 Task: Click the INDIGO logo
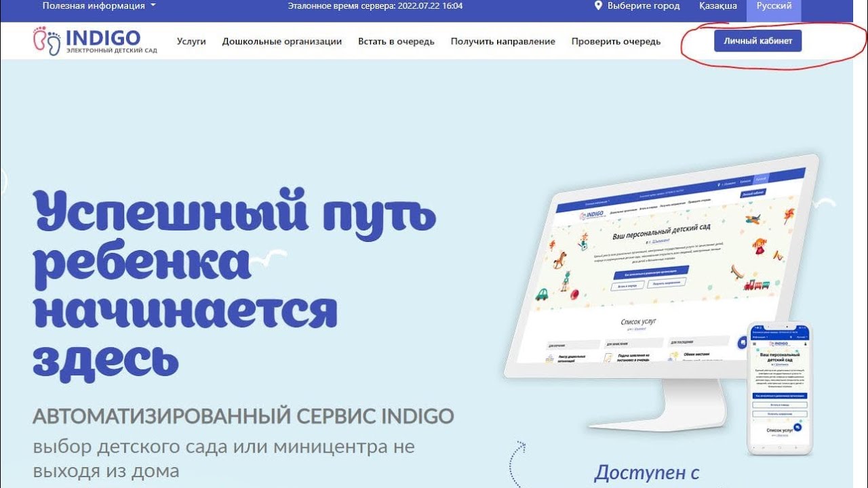(x=95, y=41)
